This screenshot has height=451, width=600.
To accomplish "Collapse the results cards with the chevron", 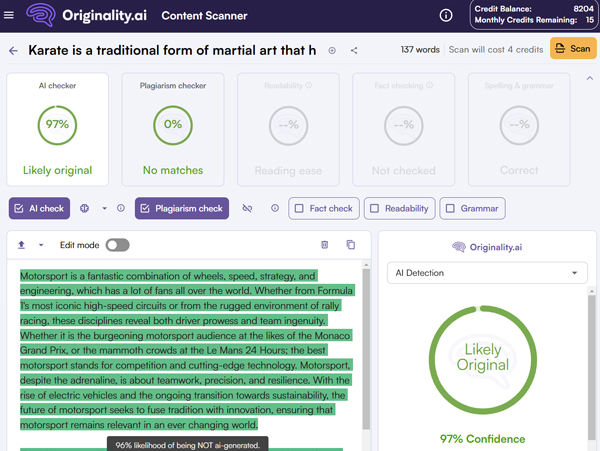I will point(590,78).
